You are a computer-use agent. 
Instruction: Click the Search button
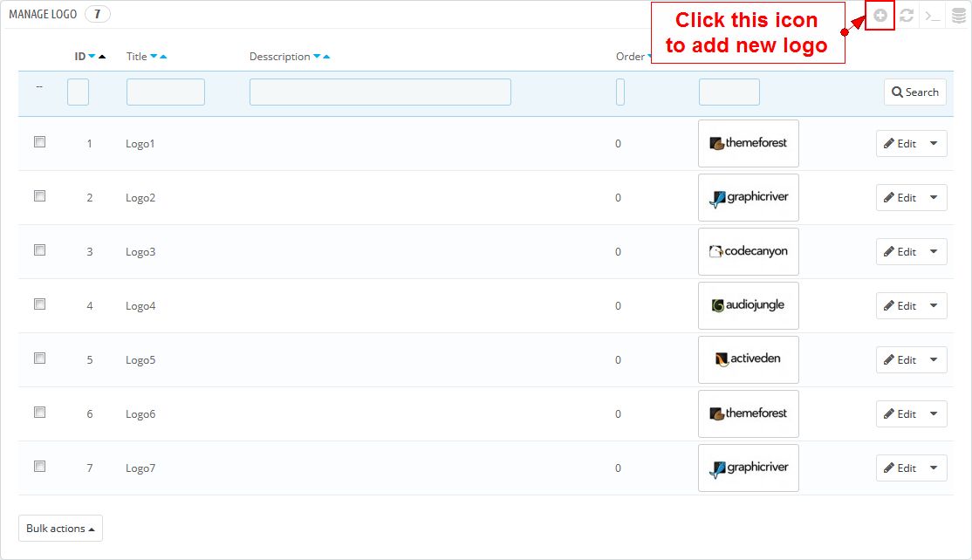[x=914, y=92]
